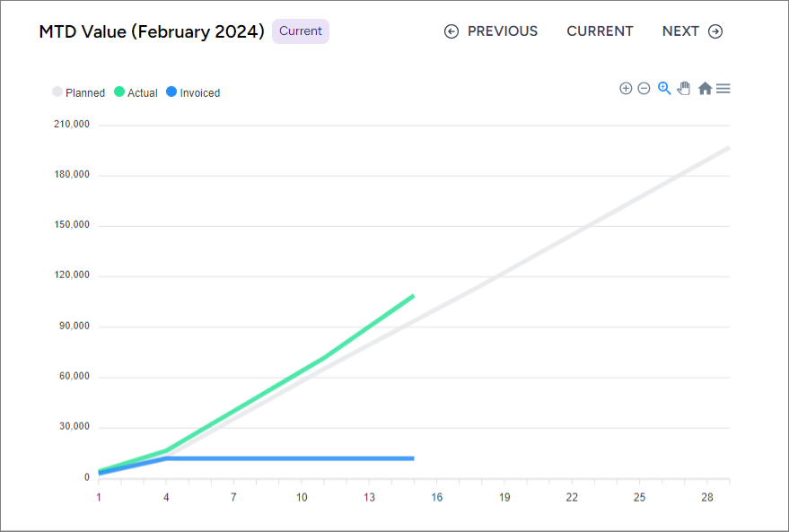Click the MTD Value chart title

(x=152, y=31)
